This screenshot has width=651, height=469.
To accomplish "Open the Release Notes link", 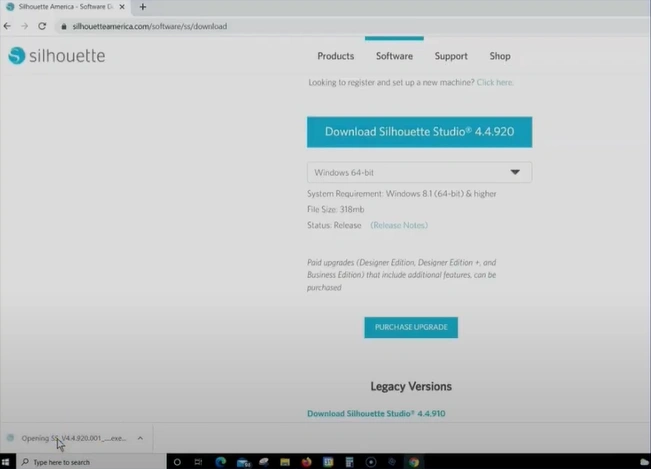I will (x=399, y=225).
